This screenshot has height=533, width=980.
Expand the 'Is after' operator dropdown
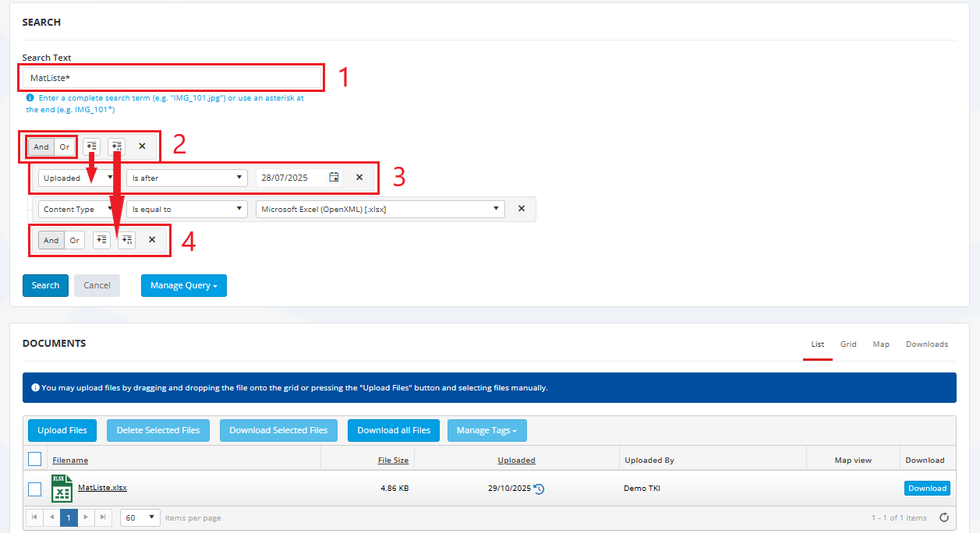tap(186, 178)
